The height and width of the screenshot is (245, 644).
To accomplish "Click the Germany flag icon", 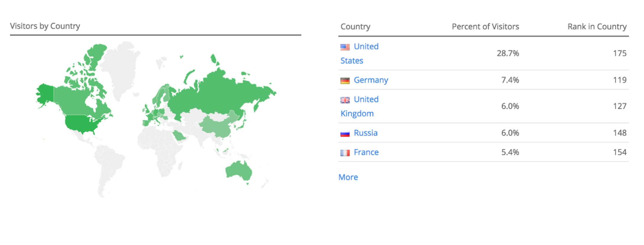I will coord(345,81).
